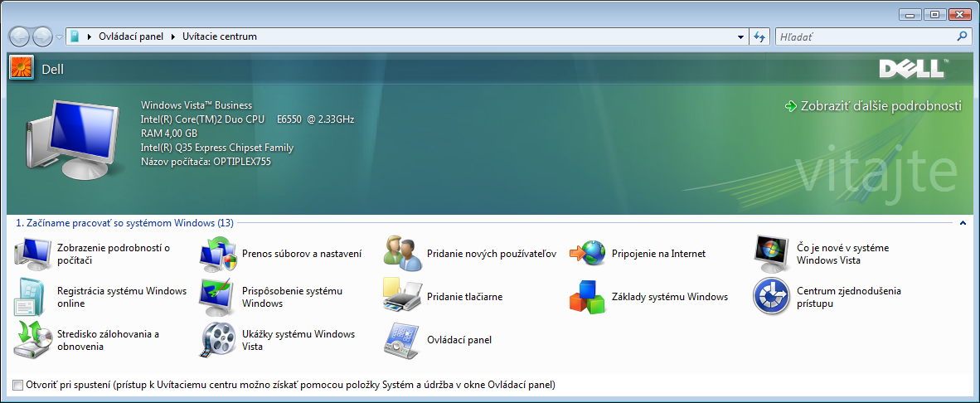Toggle 'Otvoriť pri spustení' checkbox
980x403 pixels.
click(x=17, y=385)
